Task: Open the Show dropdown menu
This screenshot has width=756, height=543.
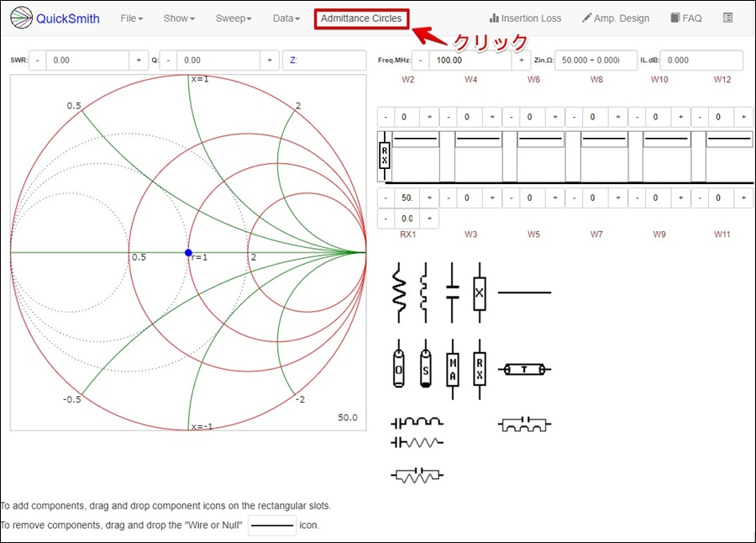Action: 179,18
